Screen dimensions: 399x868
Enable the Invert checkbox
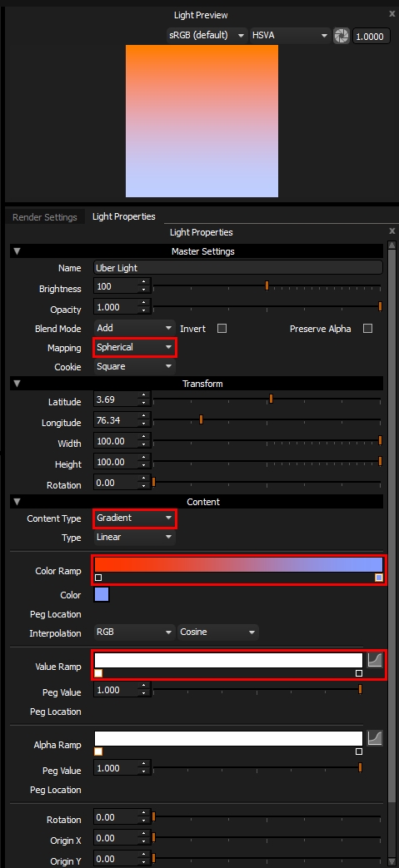pyautogui.click(x=222, y=328)
